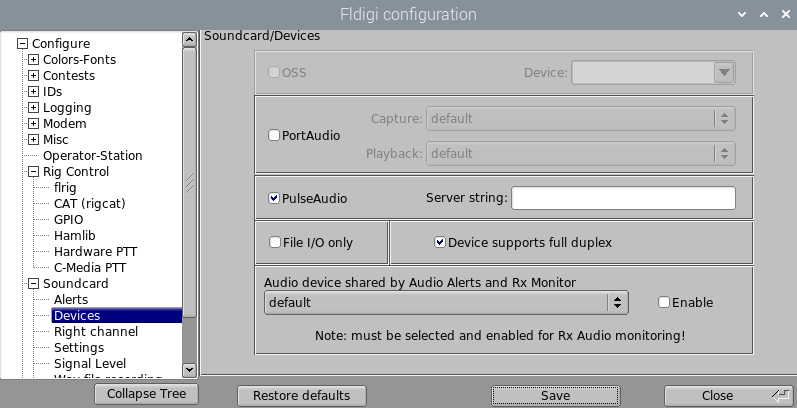Viewport: 797px width, 408px height.
Task: Toggle the File I/O only checkbox
Action: click(275, 242)
